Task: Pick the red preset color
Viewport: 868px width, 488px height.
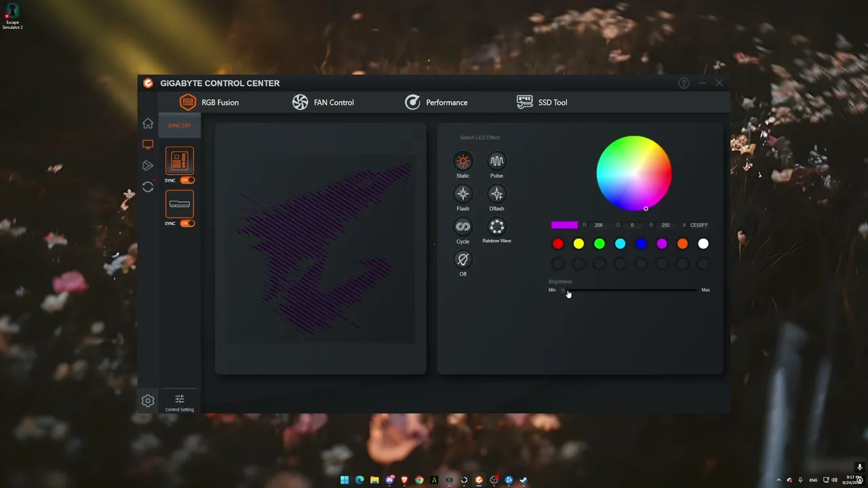Action: coord(557,244)
